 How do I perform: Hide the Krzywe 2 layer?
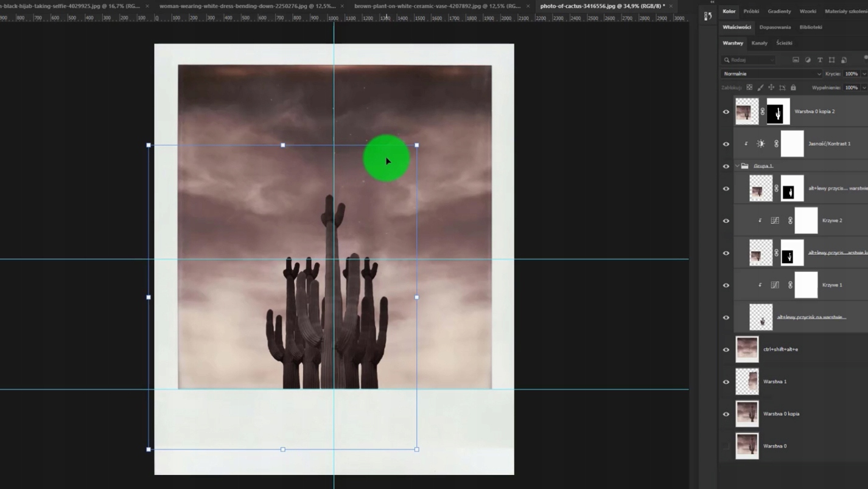coord(726,221)
